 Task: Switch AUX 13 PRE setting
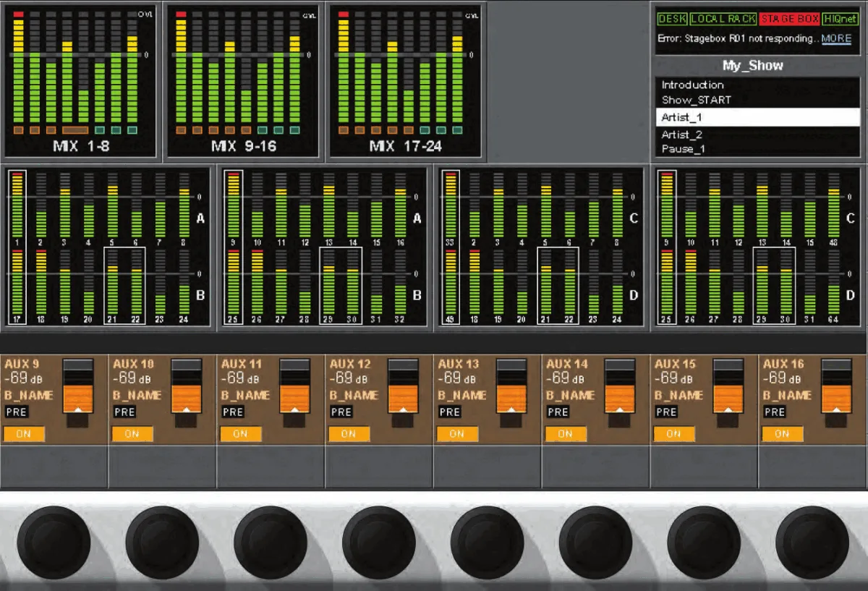point(449,412)
